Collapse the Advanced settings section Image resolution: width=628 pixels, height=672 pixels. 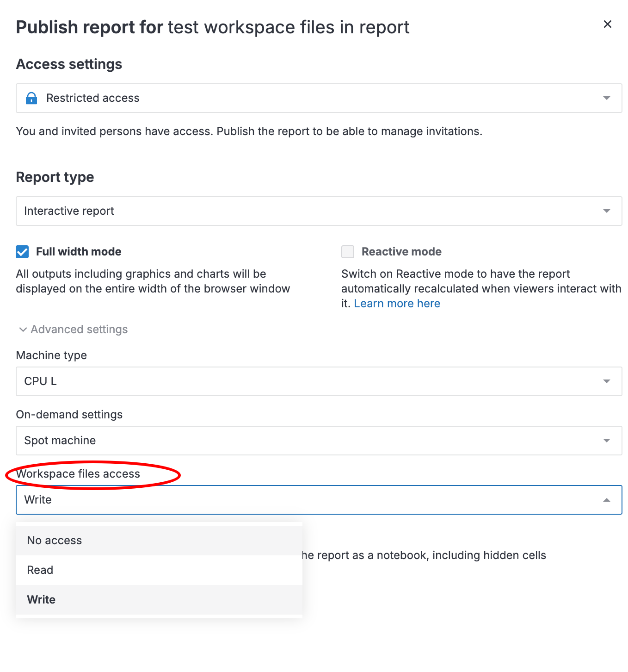coord(79,330)
